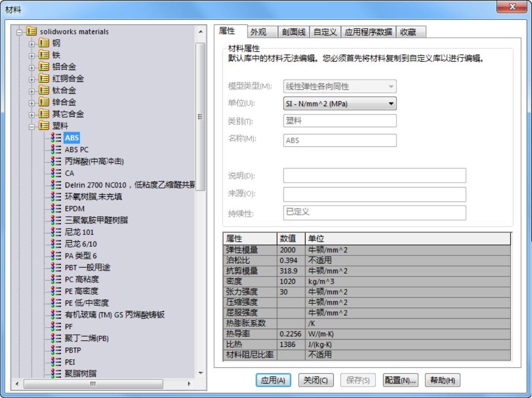Click the 丙烯酸(中高冲击) material icon
This screenshot has height=398, width=532.
tap(56, 161)
